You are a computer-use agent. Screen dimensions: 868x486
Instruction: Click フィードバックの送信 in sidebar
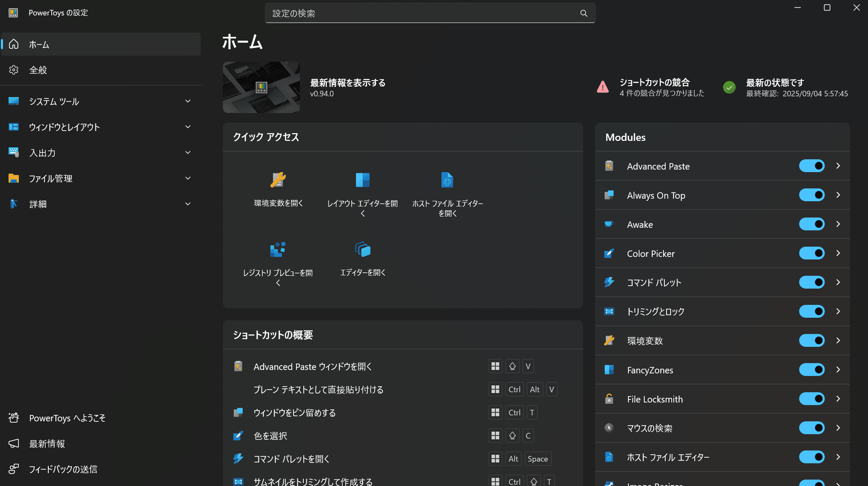tap(63, 470)
